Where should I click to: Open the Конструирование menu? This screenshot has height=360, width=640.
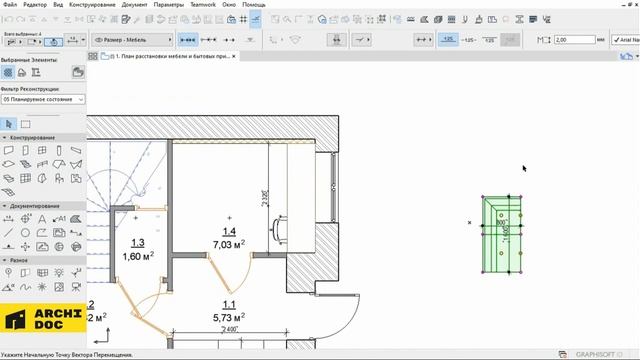click(92, 4)
